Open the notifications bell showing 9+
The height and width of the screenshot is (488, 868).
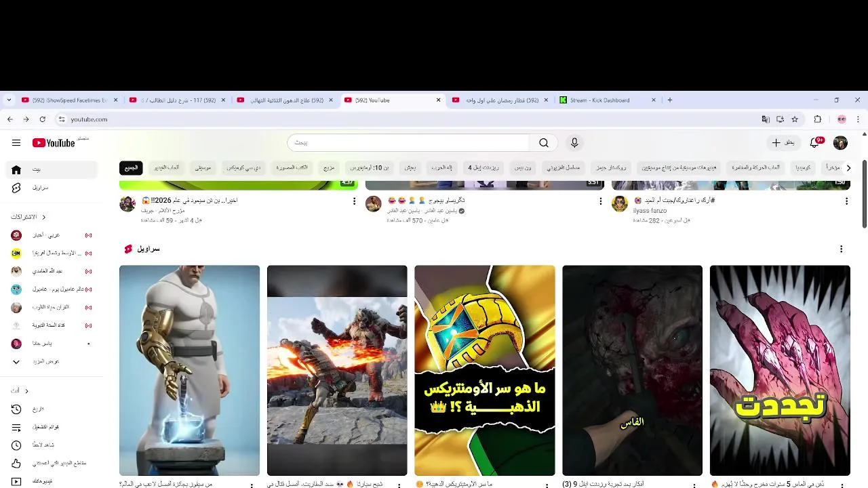[816, 143]
